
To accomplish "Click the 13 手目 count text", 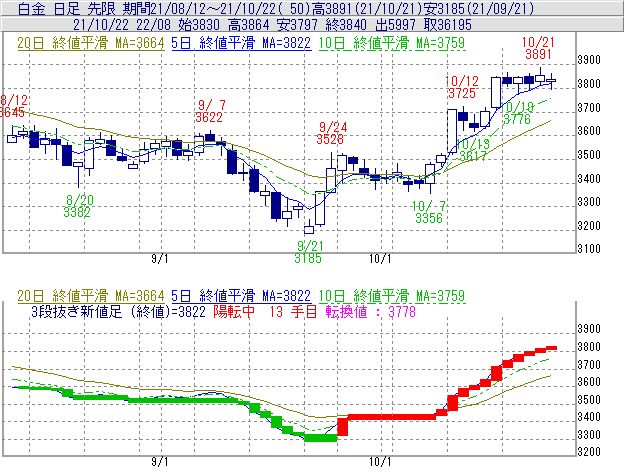I will coord(293,311).
